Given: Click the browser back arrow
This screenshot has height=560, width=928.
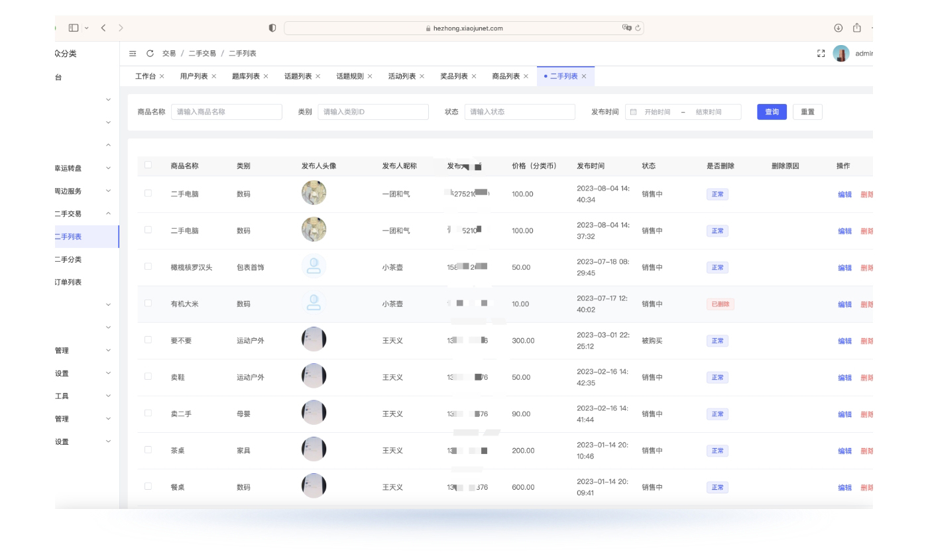Looking at the screenshot, I should [104, 28].
